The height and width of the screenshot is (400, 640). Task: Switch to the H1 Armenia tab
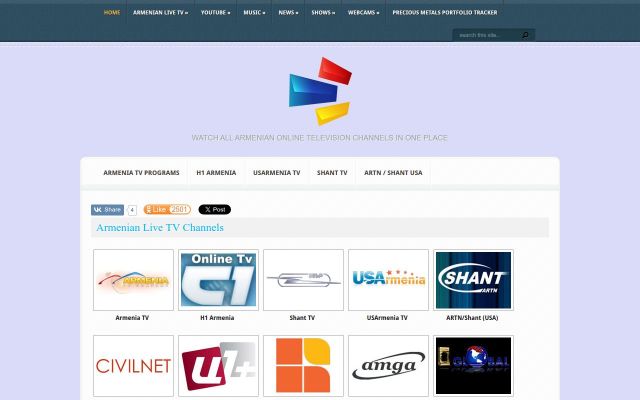(216, 173)
